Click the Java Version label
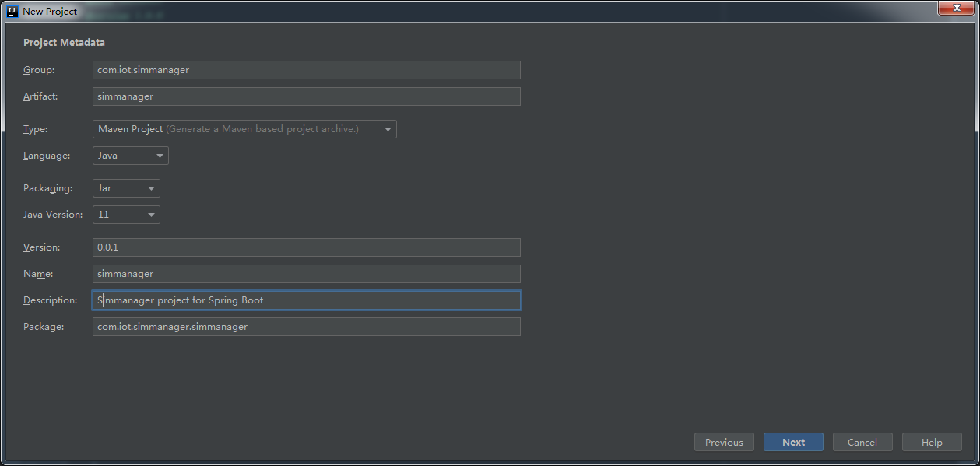 [x=53, y=215]
